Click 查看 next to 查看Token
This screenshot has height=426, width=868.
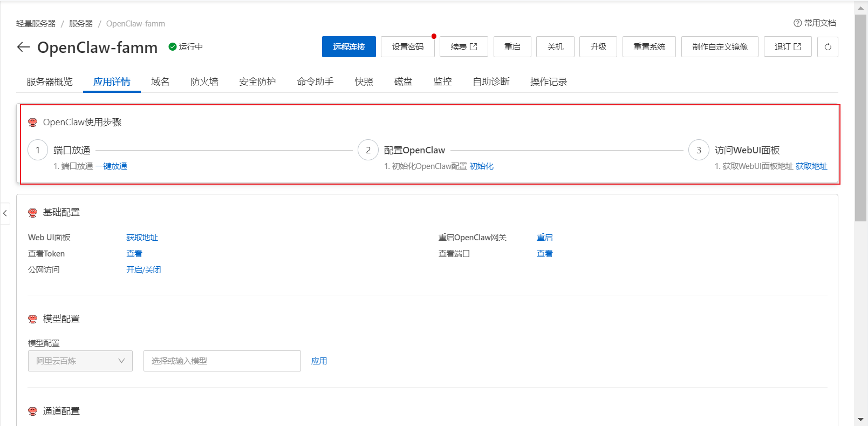134,254
